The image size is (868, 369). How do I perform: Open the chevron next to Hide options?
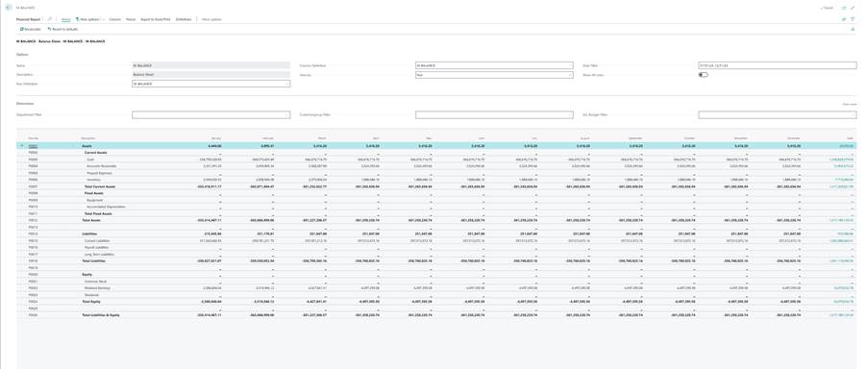104,19
